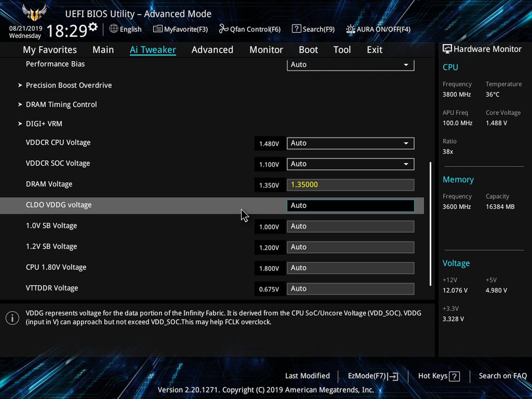Click the 1.100V current value box
Image resolution: width=532 pixels, height=399 pixels.
pyautogui.click(x=269, y=164)
